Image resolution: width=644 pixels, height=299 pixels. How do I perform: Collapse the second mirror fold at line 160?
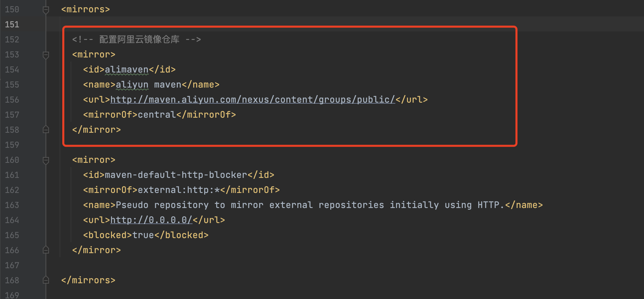[x=46, y=160]
